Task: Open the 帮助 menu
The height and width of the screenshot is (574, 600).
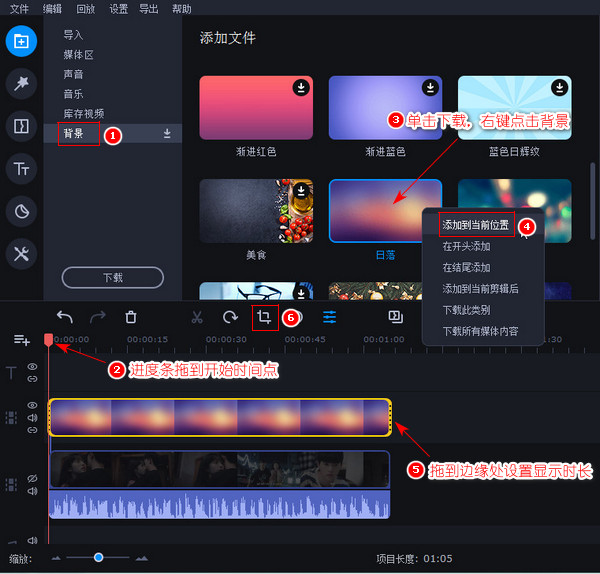Action: coord(182,8)
